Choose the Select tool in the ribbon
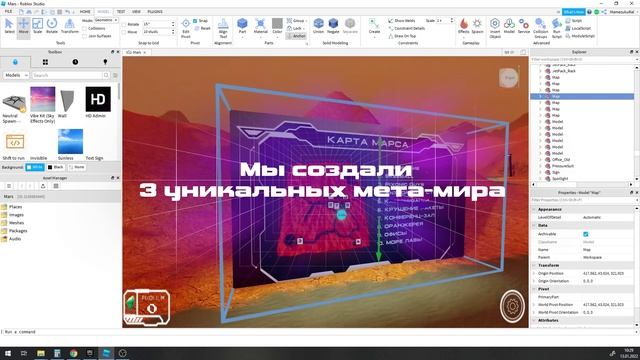Image resolution: width=640 pixels, height=360 pixels. coord(9,26)
